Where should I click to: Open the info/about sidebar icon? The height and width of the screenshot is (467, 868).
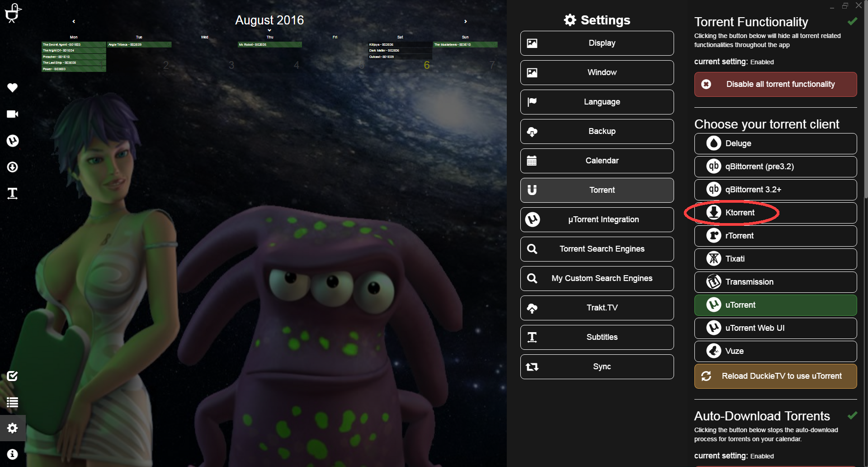pos(13,454)
